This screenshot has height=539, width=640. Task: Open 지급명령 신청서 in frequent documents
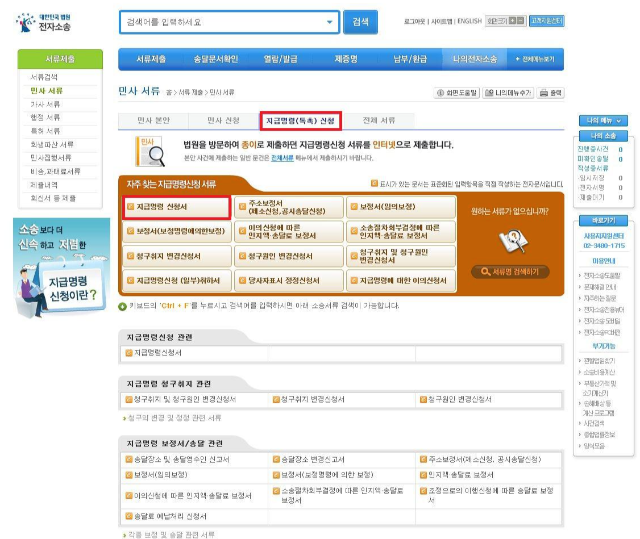coord(177,207)
